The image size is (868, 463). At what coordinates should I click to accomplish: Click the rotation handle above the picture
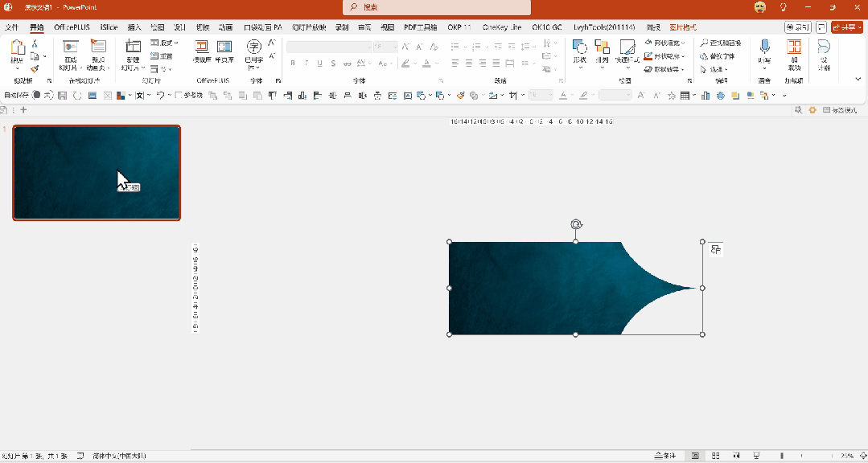pyautogui.click(x=576, y=224)
